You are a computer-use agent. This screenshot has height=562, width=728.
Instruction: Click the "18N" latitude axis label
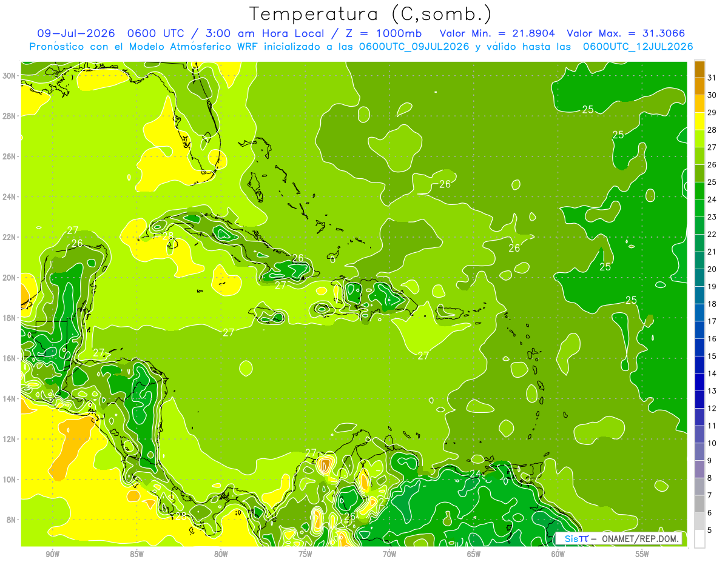point(10,318)
